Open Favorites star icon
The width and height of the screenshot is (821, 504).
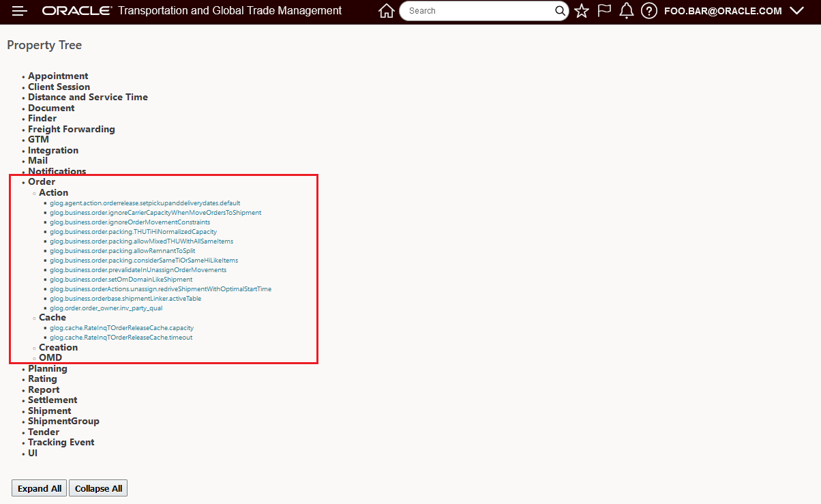(582, 11)
